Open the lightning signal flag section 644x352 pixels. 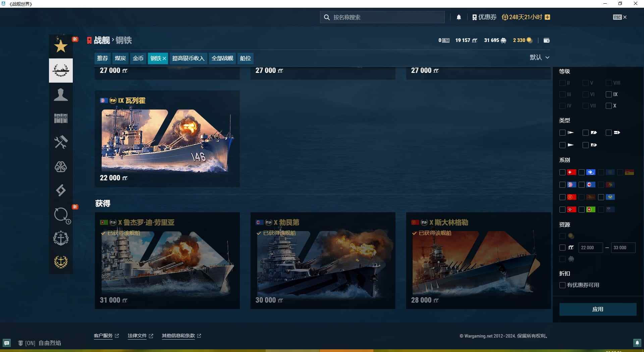pyautogui.click(x=61, y=190)
